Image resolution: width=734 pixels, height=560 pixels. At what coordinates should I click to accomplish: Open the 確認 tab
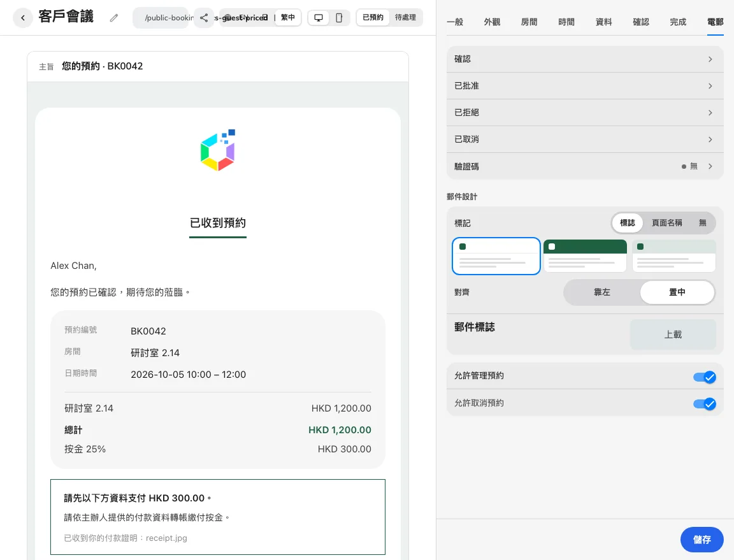[641, 22]
